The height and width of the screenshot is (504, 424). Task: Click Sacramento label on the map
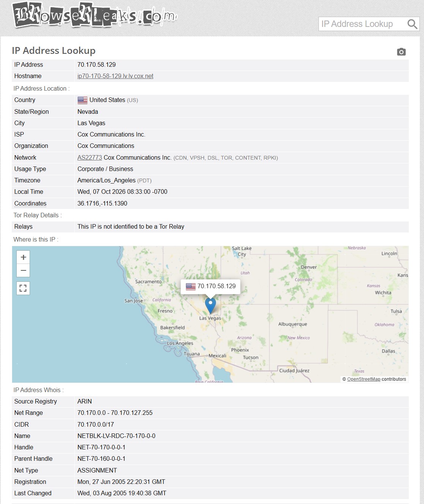148,282
